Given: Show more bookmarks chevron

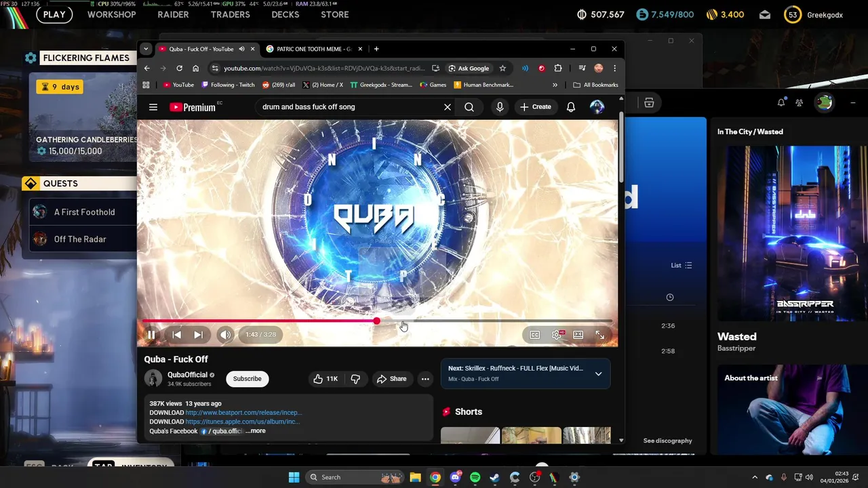Looking at the screenshot, I should click(555, 85).
